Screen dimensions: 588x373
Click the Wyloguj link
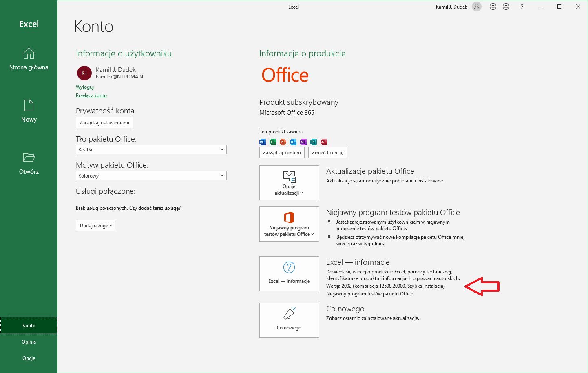pos(84,87)
